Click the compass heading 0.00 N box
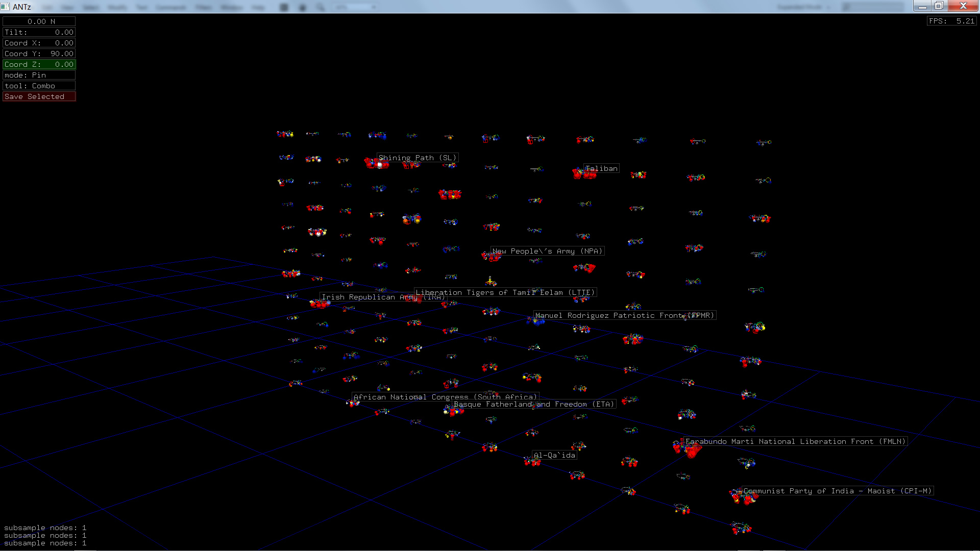This screenshot has height=551, width=980. (x=39, y=21)
